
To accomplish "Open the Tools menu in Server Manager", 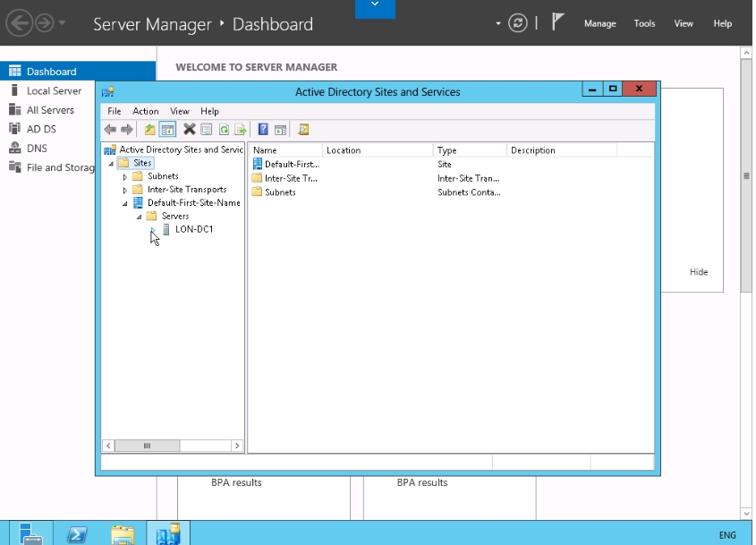I will [644, 24].
